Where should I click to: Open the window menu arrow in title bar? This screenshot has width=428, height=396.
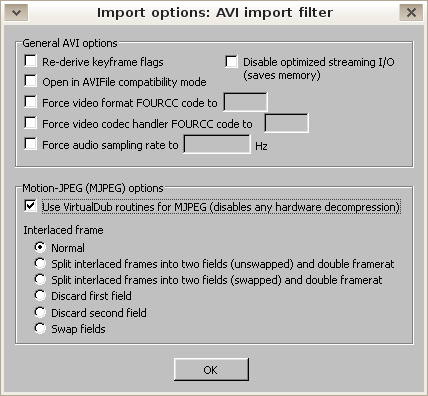[x=16, y=13]
